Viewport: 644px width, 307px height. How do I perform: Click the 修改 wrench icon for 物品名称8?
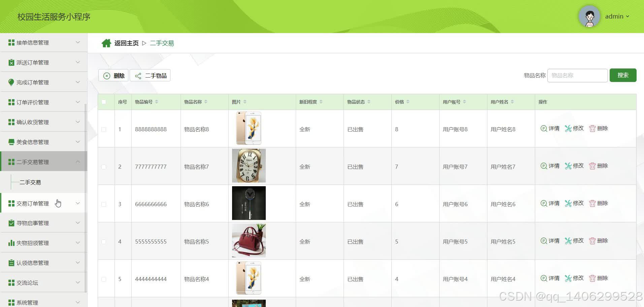pos(568,129)
